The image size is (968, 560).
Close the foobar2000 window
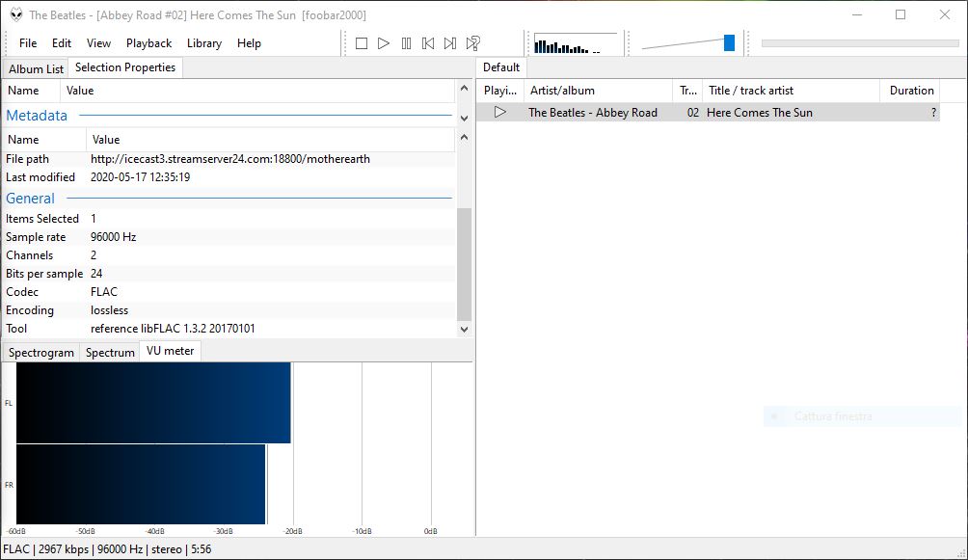point(945,14)
